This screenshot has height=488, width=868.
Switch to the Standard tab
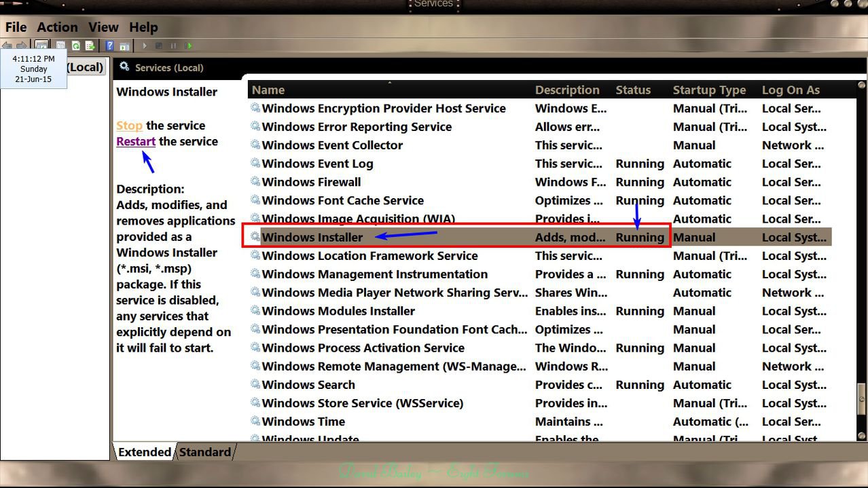[x=204, y=452]
